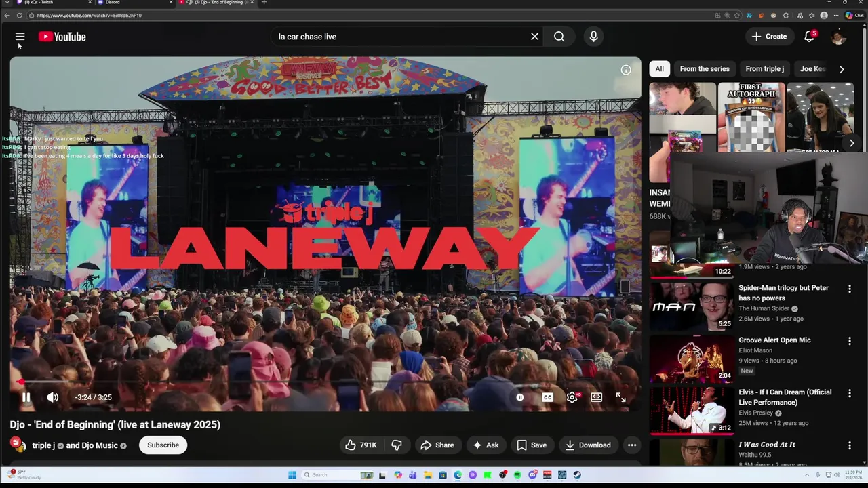
Task: Click the browser address bar URL
Action: tap(89, 15)
